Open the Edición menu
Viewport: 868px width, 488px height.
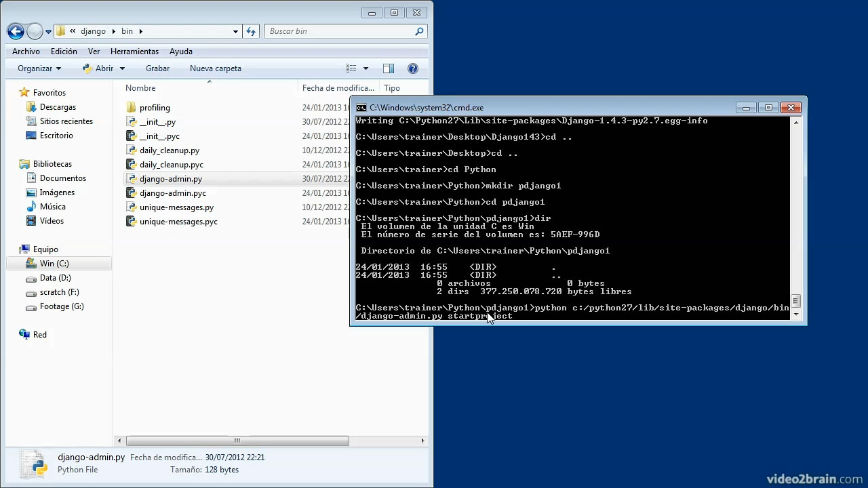pos(64,52)
